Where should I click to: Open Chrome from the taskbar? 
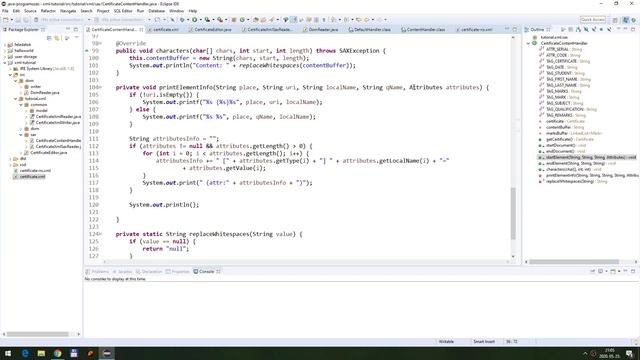pos(57,353)
